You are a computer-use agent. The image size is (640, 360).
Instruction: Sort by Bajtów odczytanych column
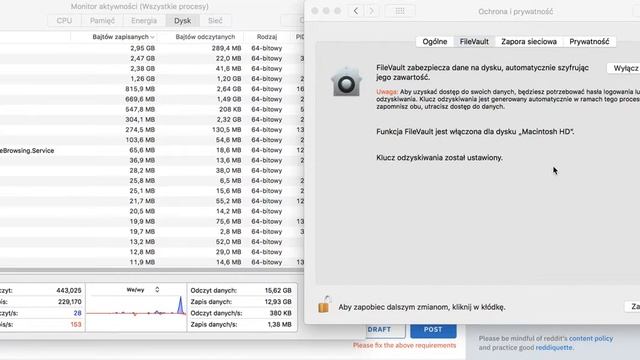tap(205, 37)
